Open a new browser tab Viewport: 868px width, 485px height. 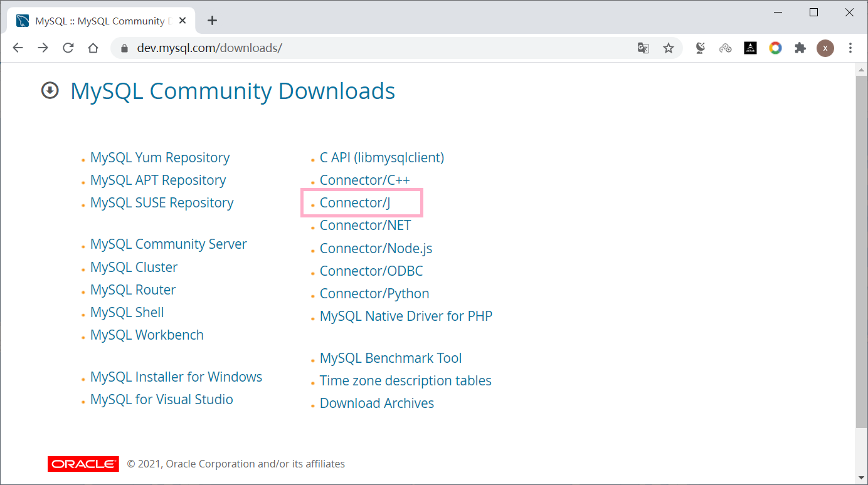point(212,21)
